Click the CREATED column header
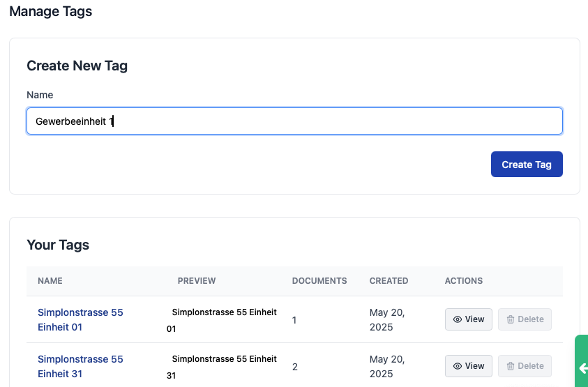This screenshot has width=588, height=387. [x=389, y=281]
